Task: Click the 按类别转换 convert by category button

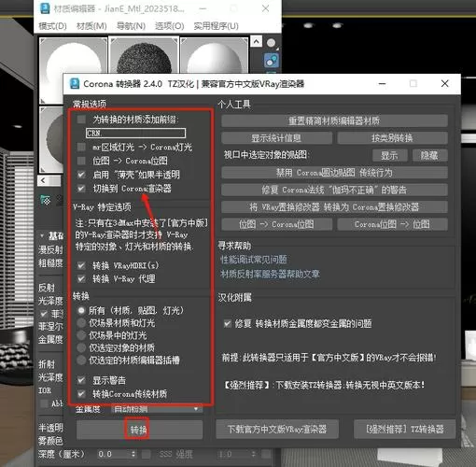Action: pos(393,138)
